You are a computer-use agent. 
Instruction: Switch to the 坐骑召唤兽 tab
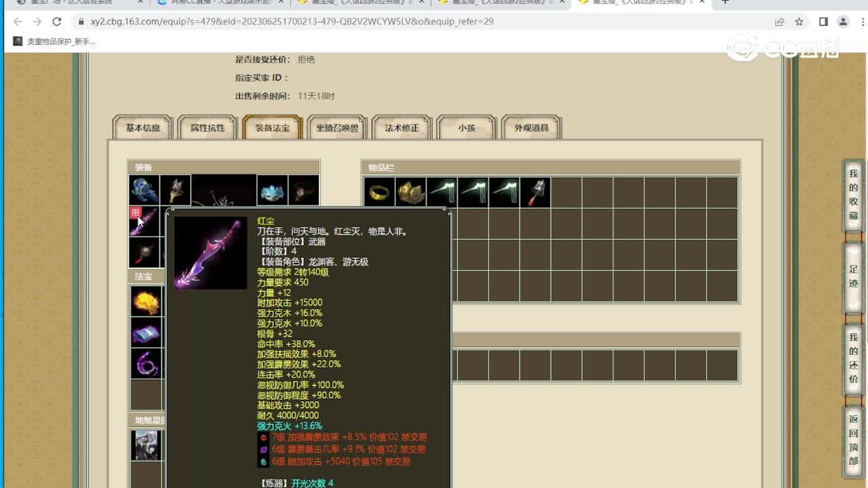click(337, 127)
